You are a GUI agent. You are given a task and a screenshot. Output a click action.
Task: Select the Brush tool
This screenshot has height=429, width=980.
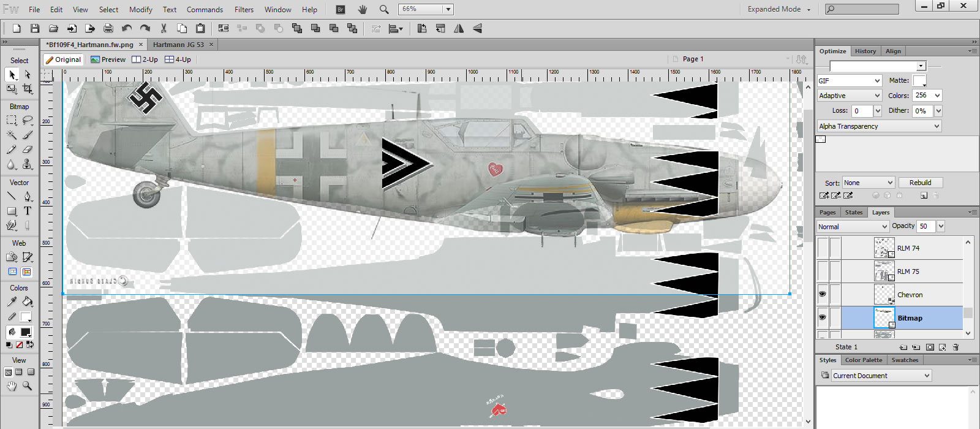pyautogui.click(x=28, y=135)
